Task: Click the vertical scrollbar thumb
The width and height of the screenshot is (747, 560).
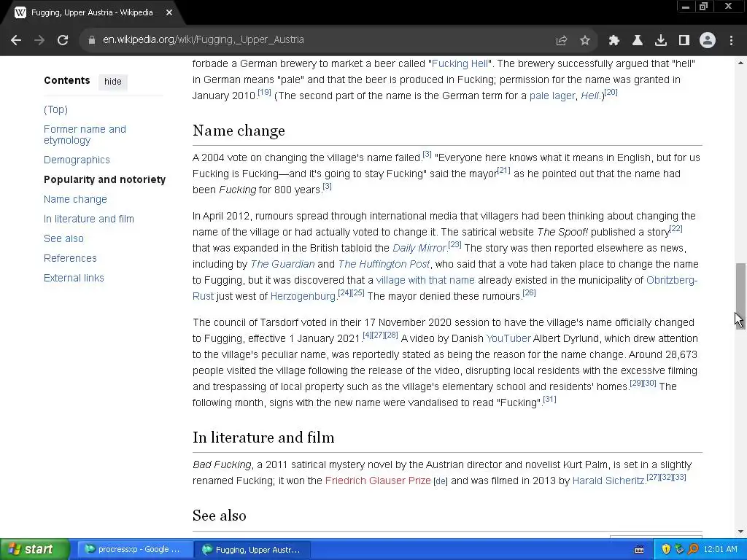Action: (x=740, y=295)
